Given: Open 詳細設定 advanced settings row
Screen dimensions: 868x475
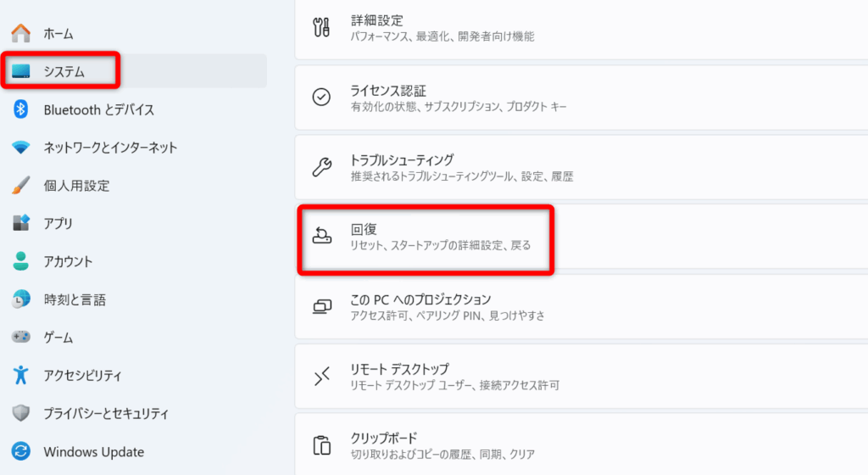Looking at the screenshot, I should 442,28.
